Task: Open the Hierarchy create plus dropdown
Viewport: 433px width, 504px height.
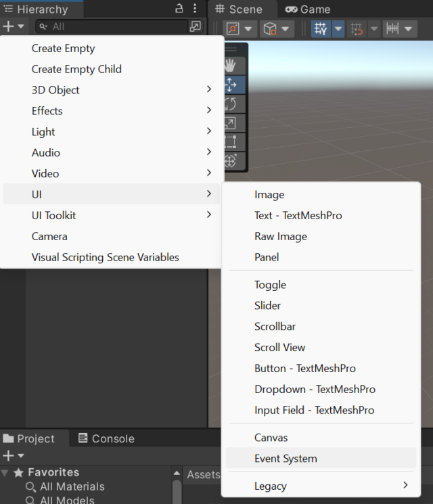Action: 13,26
